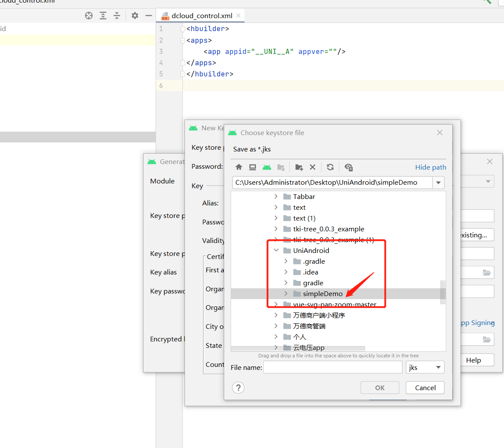The height and width of the screenshot is (448, 504).
Task: Click vertical scrollbar of file tree
Action: click(443, 292)
